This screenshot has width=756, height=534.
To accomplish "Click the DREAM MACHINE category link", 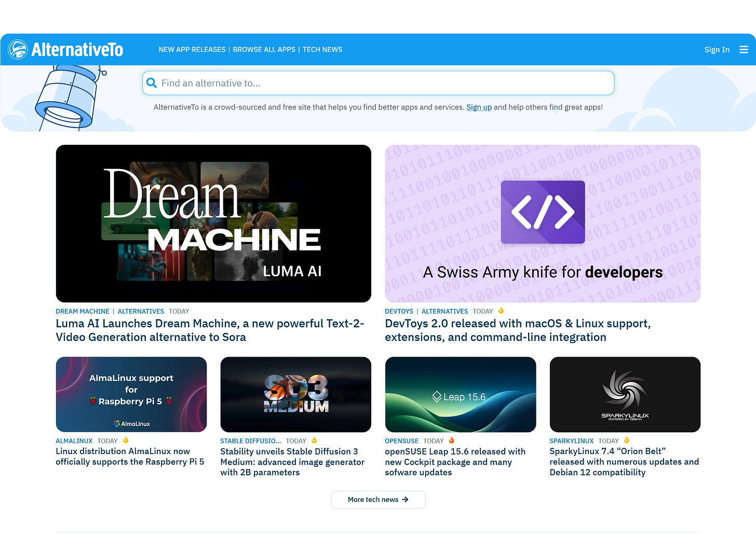I will click(x=83, y=311).
